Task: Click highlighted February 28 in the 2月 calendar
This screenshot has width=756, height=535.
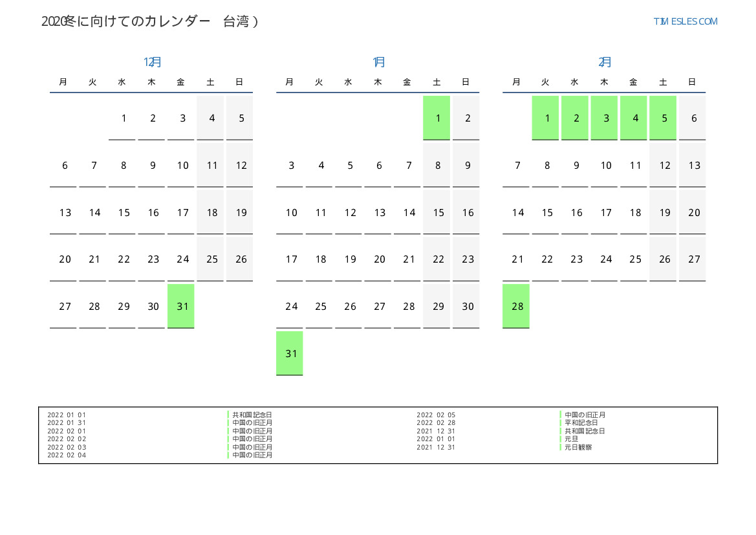Action: [x=516, y=307]
